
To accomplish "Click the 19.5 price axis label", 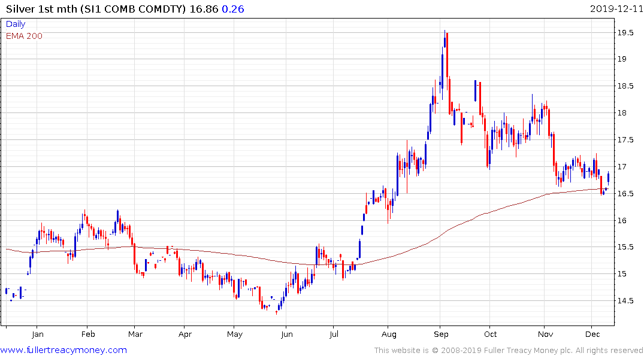I will (625, 33).
